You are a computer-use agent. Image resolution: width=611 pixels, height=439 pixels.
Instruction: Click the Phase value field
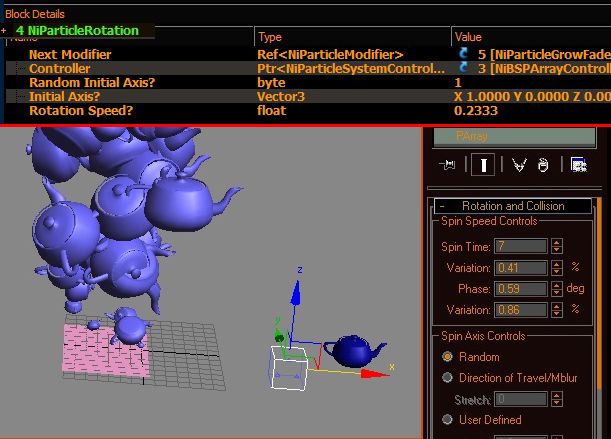click(x=521, y=289)
